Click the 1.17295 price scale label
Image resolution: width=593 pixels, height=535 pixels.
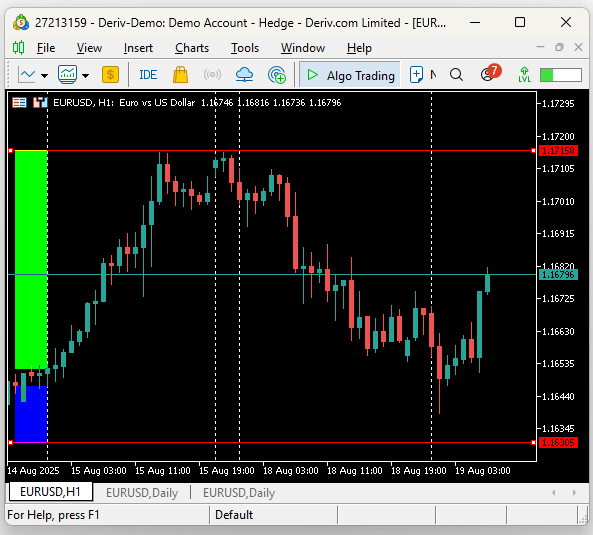[x=558, y=104]
